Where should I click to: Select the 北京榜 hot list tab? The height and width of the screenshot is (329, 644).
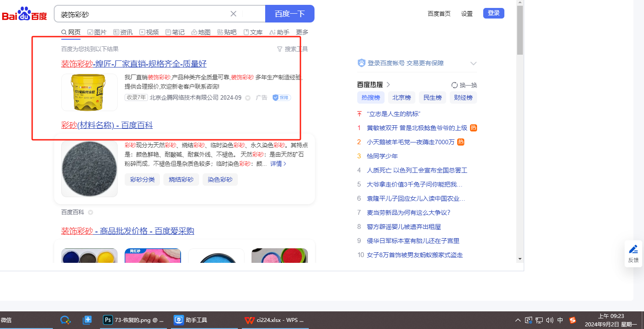[x=401, y=97]
